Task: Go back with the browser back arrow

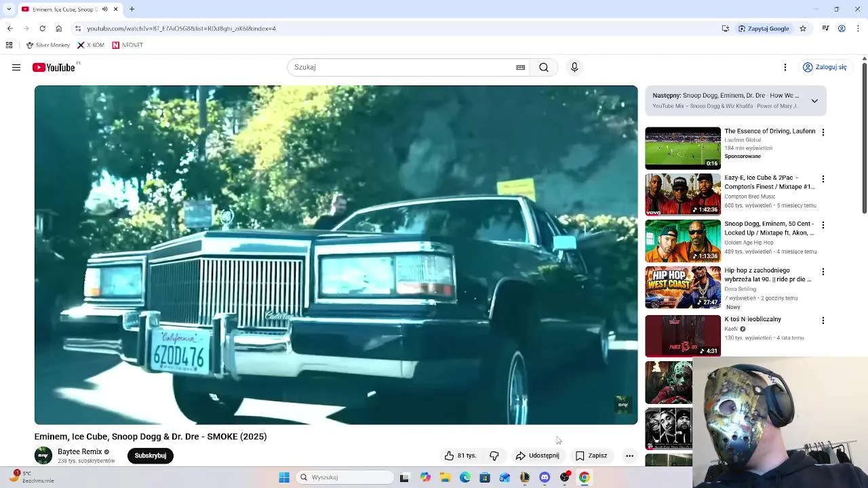Action: (9, 28)
